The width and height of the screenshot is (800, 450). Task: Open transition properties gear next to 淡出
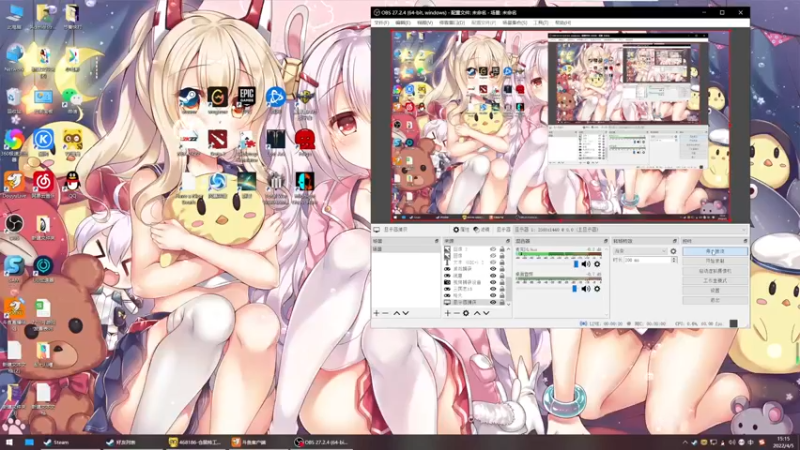673,251
